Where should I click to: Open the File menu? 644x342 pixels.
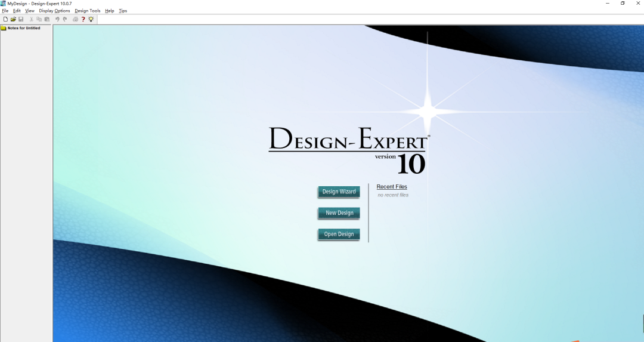(5, 11)
